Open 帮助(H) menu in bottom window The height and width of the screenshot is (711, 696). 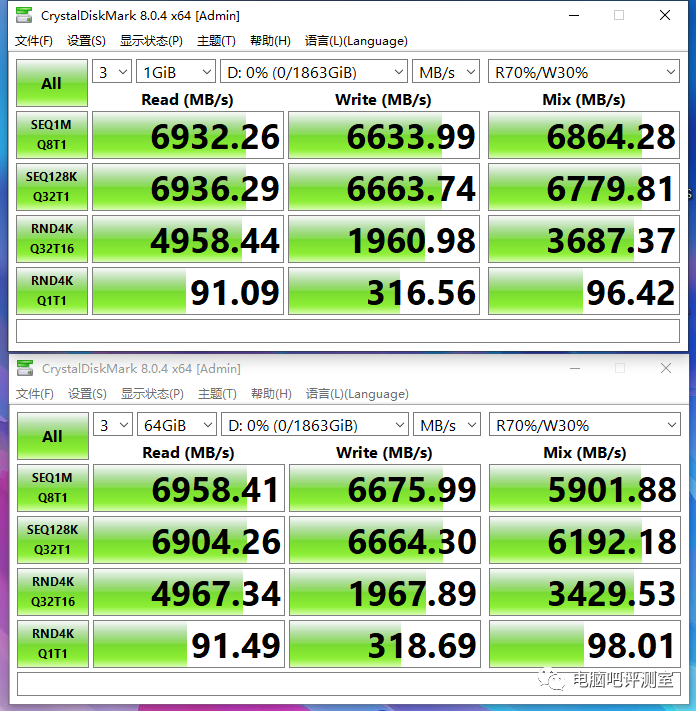271,394
